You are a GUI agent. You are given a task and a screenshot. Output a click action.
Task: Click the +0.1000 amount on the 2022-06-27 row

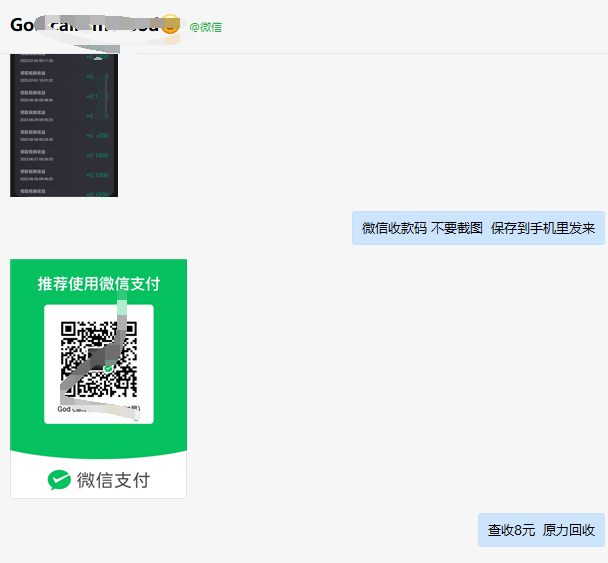[x=97, y=154]
